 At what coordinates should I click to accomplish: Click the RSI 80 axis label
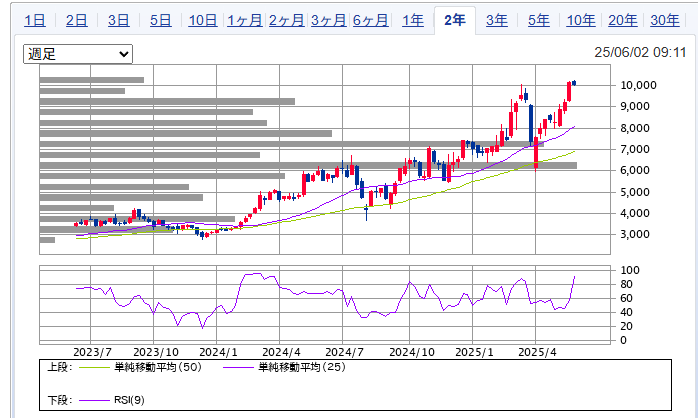pos(626,284)
